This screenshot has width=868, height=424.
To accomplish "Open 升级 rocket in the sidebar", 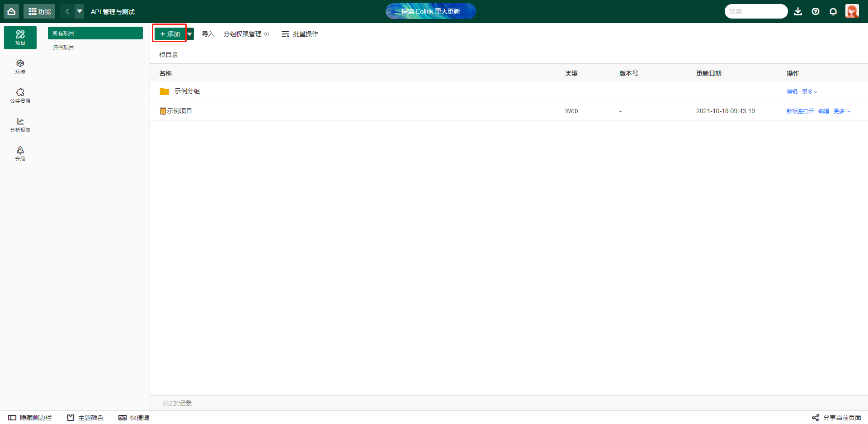I will point(20,153).
